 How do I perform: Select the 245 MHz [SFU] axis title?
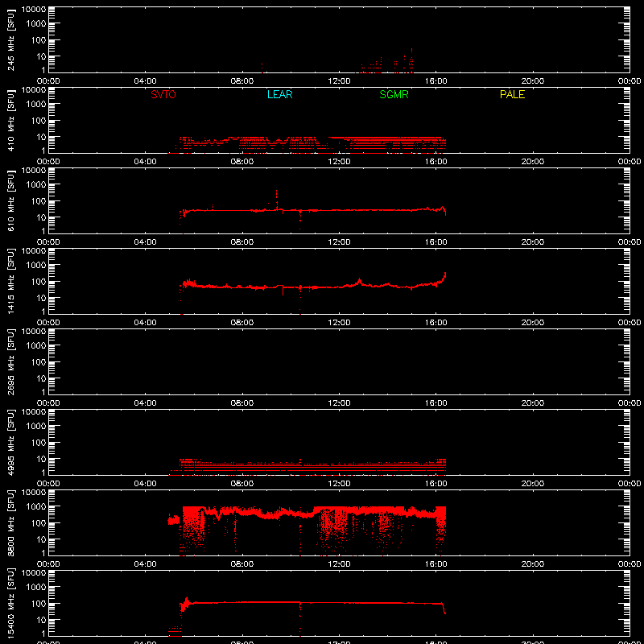tap(11, 39)
